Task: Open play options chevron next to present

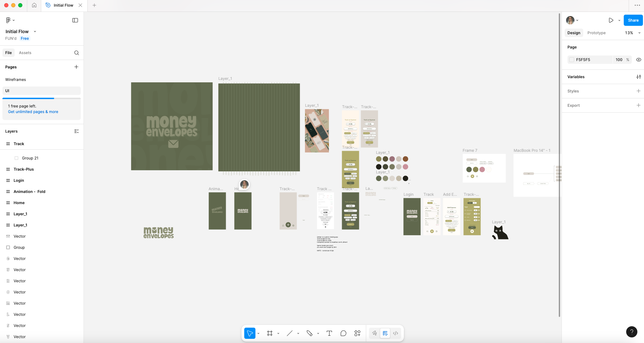Action: point(619,20)
